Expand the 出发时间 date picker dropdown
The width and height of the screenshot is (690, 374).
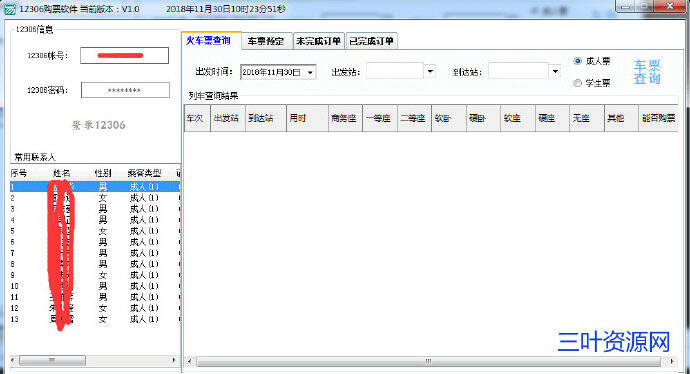(310, 72)
